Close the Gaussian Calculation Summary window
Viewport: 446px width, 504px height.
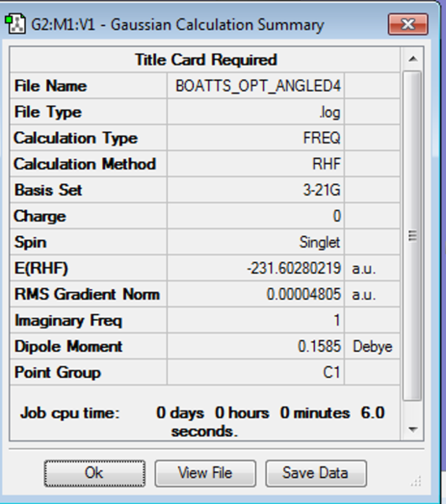(407, 24)
